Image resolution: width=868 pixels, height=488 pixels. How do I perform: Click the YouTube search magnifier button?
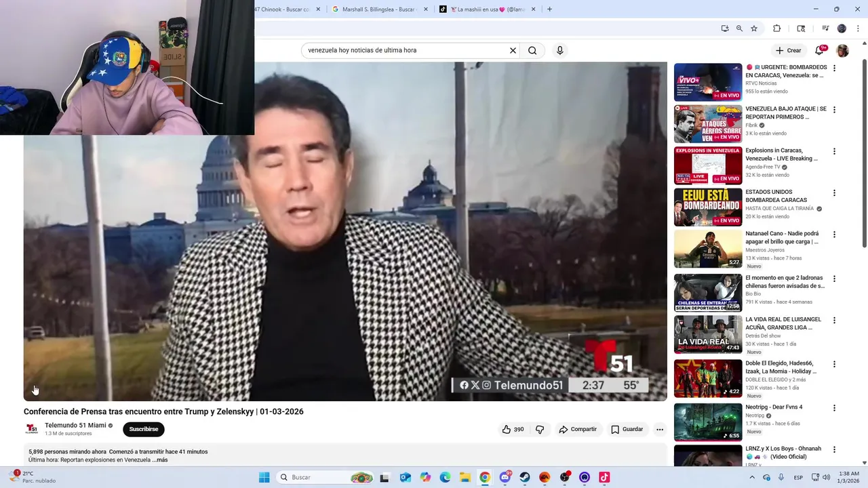click(x=532, y=50)
